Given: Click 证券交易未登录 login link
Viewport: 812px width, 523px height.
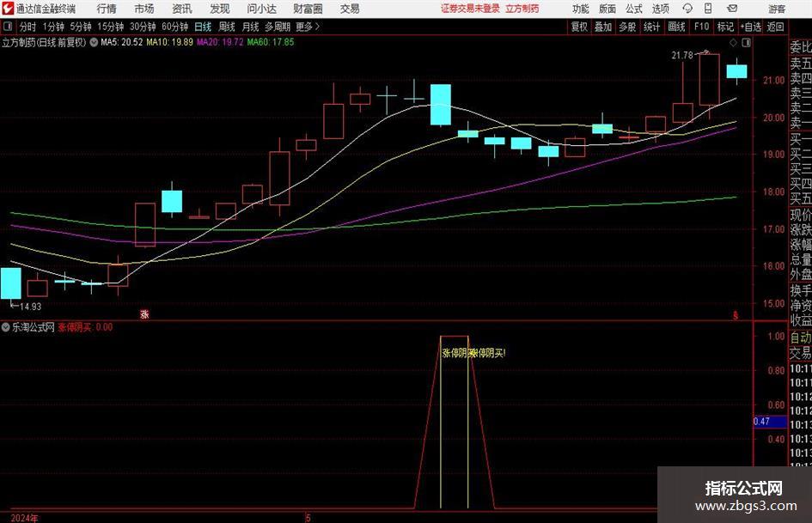Looking at the screenshot, I should [470, 9].
